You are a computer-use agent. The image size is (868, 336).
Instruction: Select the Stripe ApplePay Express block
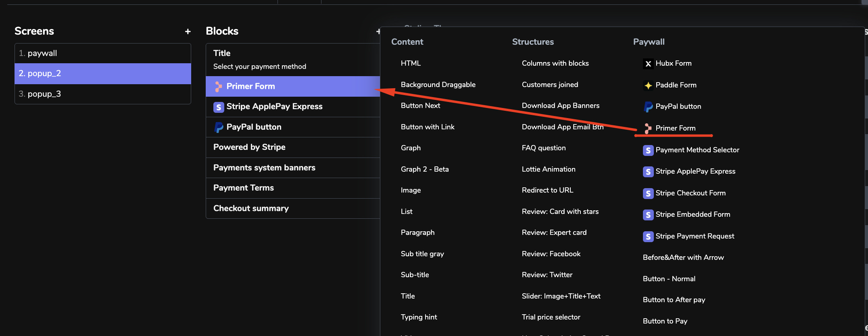[293, 107]
